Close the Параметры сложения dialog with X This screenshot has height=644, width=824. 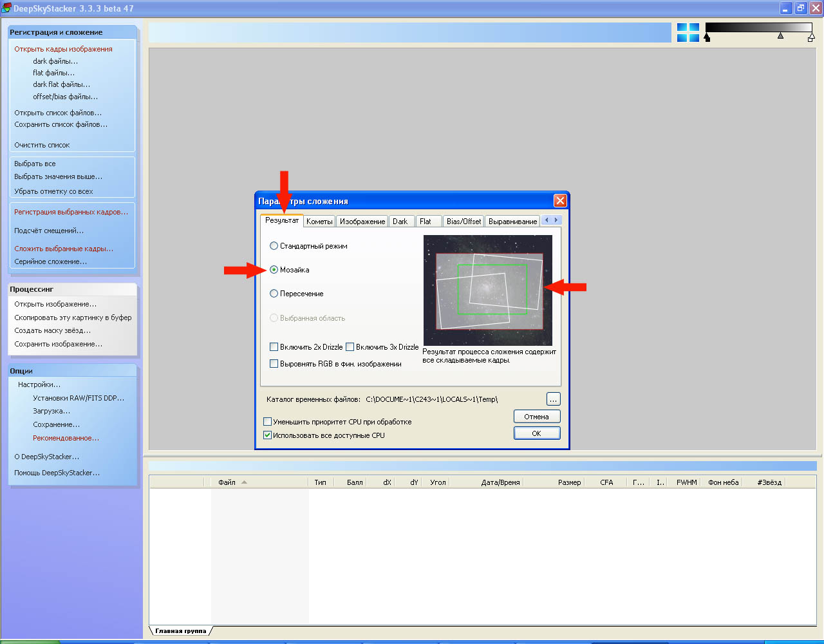click(560, 201)
